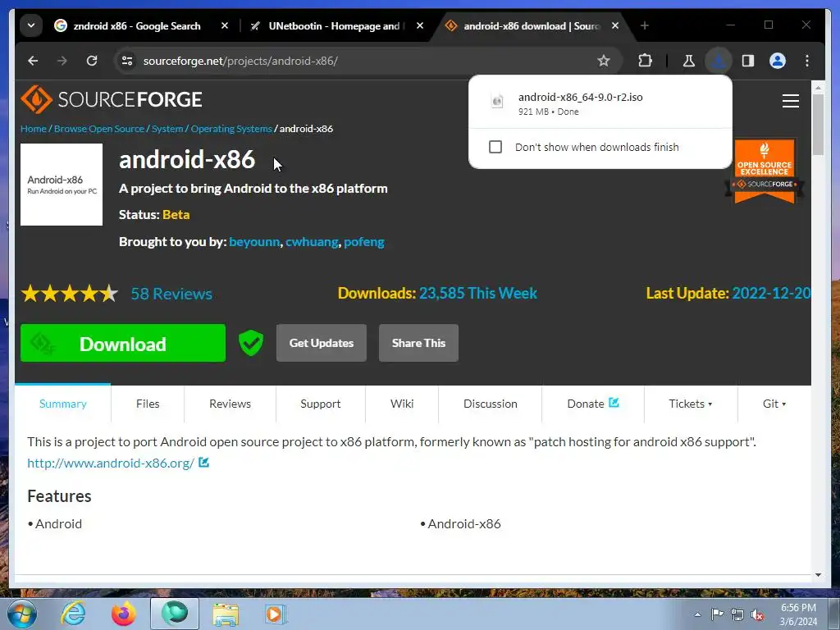Open the Support tab
This screenshot has width=840, height=630.
pos(321,404)
